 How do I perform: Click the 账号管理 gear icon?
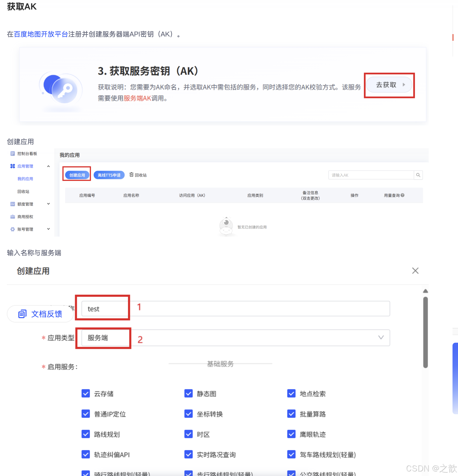(x=13, y=229)
